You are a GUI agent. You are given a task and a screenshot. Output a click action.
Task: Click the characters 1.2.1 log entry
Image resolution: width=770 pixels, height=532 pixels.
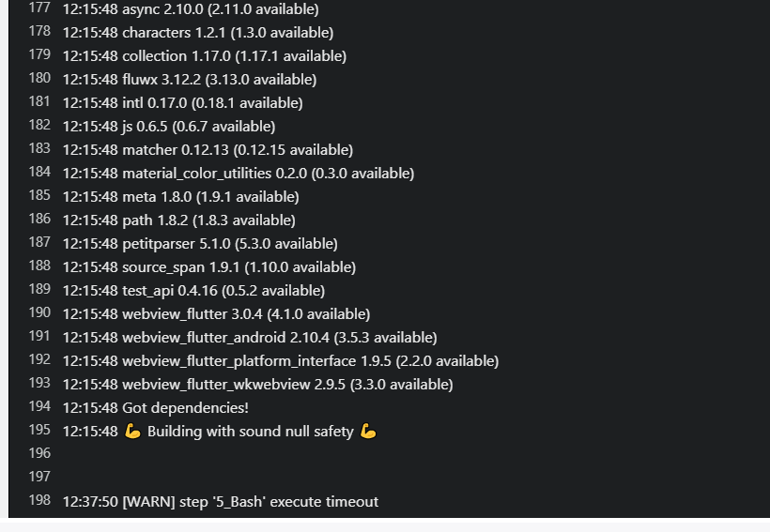(x=198, y=33)
